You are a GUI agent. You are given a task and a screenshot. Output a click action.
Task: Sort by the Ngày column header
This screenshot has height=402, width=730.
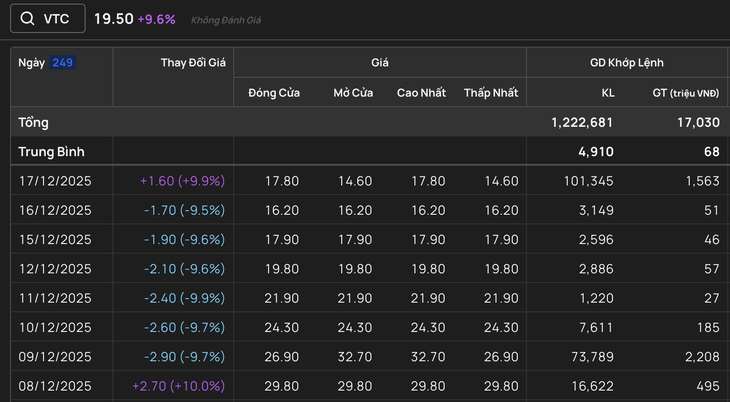point(32,63)
